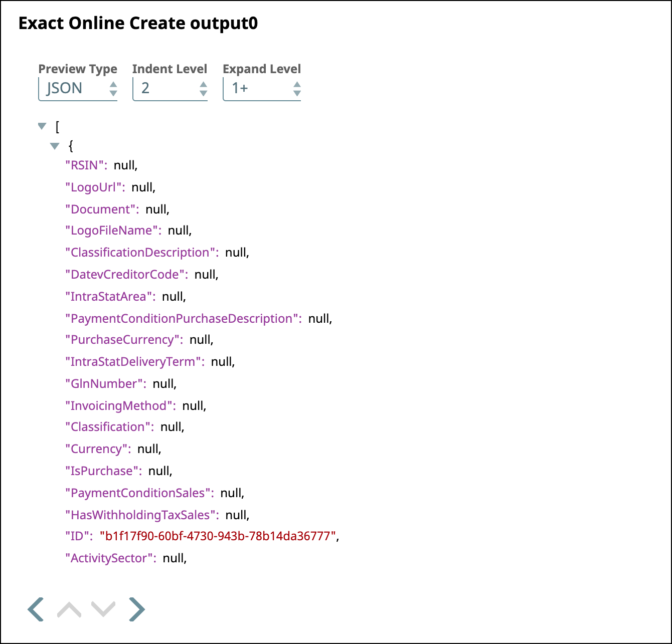The image size is (672, 644).
Task: Select the "DatevCreditorCode" key
Action: [x=126, y=275]
